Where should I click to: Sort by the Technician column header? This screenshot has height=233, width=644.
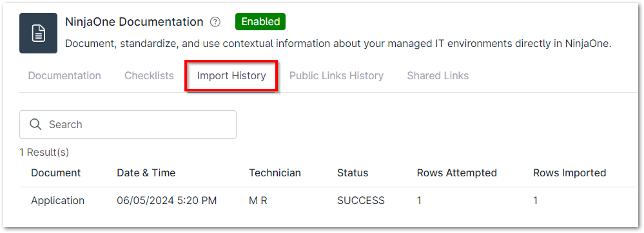coord(275,173)
